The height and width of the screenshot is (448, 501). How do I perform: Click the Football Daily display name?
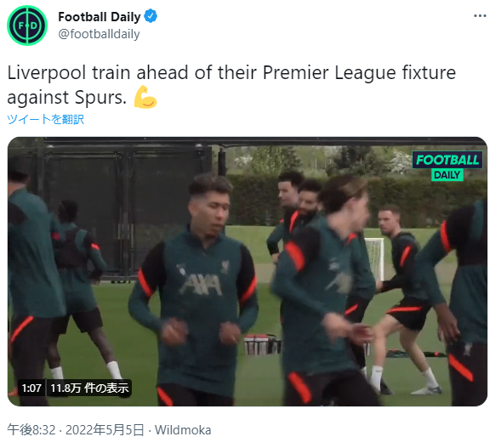pyautogui.click(x=100, y=17)
